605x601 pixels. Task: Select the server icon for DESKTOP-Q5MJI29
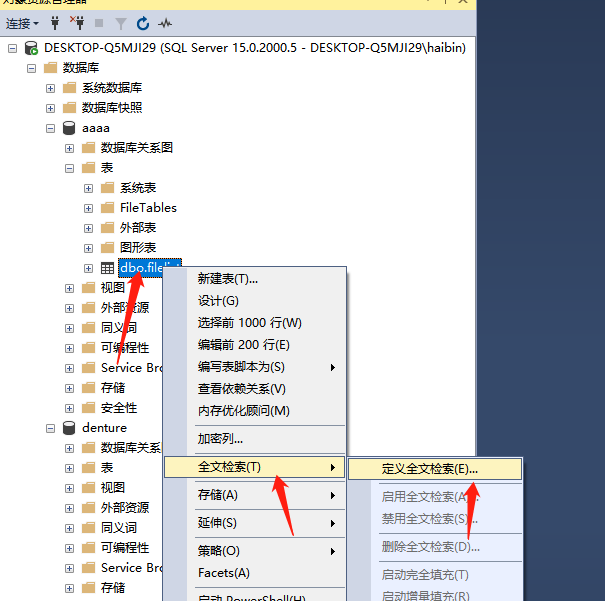[x=31, y=48]
